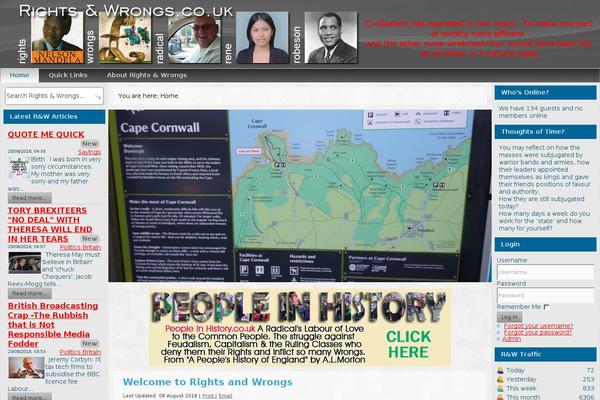Click the Theresa May car thumbnail
Image resolution: width=600 pixels, height=400 pixels.
tap(24, 263)
